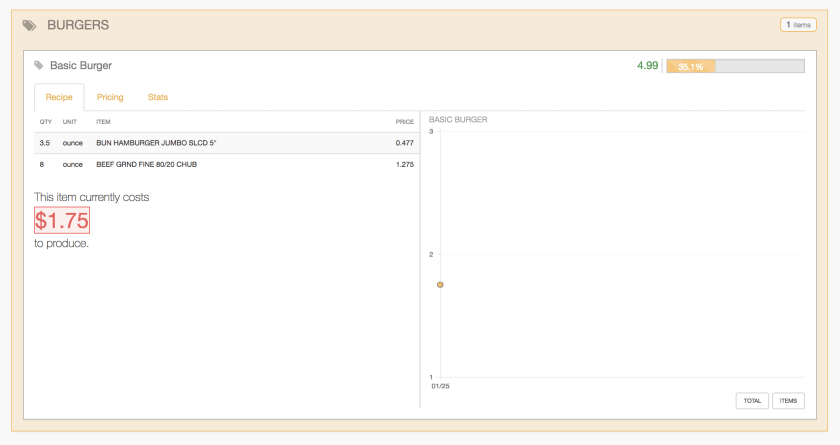840x445 pixels.
Task: Click ounce unit in the beef row
Action: (x=72, y=164)
